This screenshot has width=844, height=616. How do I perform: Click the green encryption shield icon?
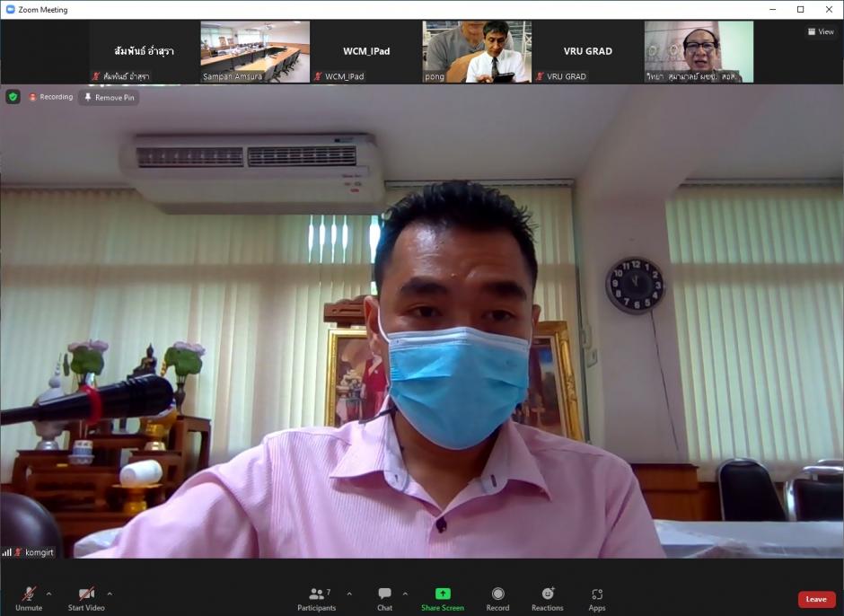click(13, 97)
